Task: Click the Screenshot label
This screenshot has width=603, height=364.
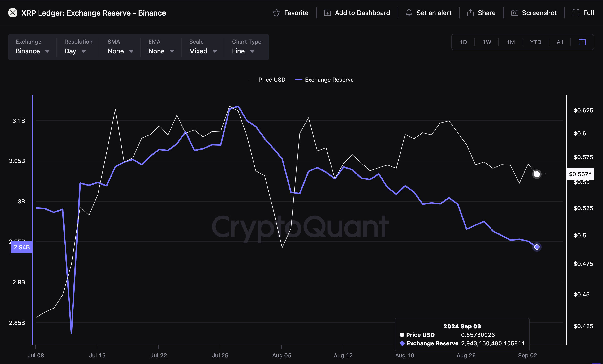Action: [x=539, y=13]
